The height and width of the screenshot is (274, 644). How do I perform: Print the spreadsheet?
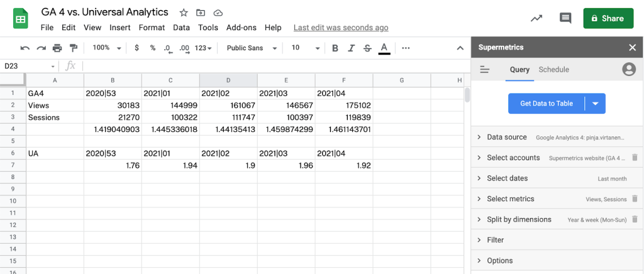[57, 48]
